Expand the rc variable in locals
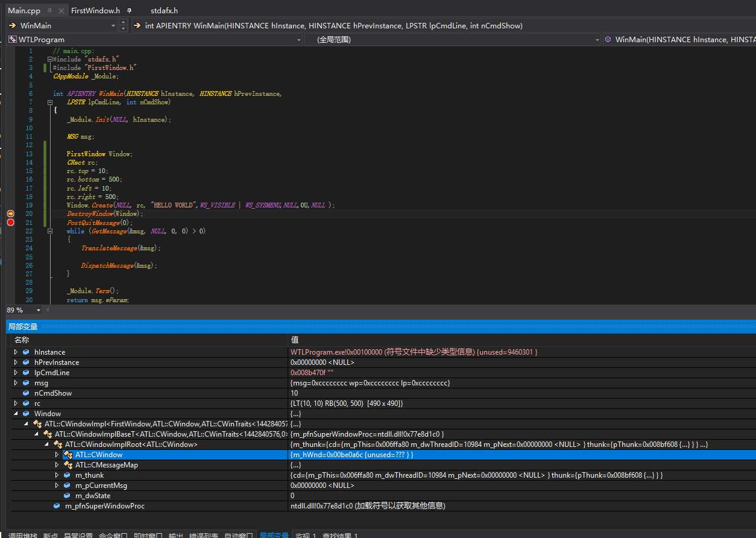This screenshot has width=756, height=538. (x=16, y=403)
